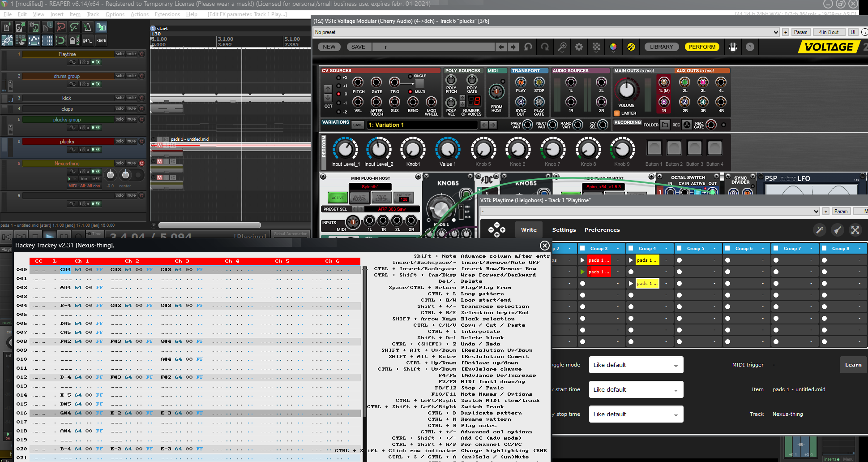Collapse the plucks group folder
The image size is (868, 462).
[10, 127]
